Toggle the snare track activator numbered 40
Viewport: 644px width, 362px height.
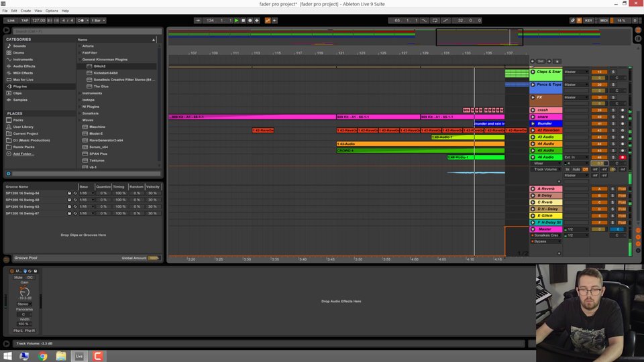(599, 117)
